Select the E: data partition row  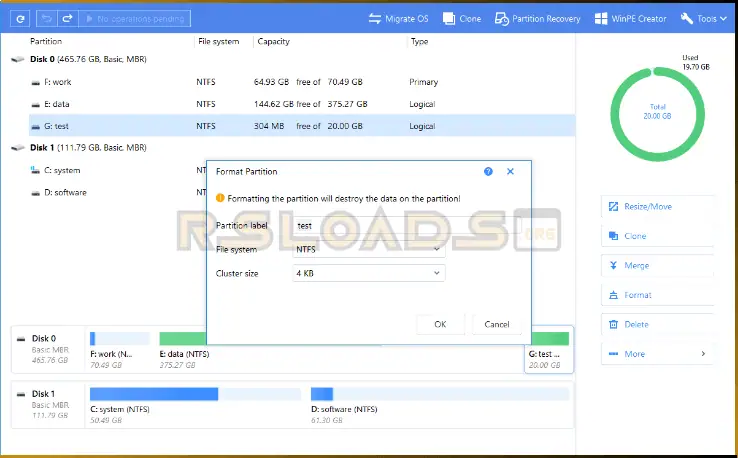[x=302, y=104]
